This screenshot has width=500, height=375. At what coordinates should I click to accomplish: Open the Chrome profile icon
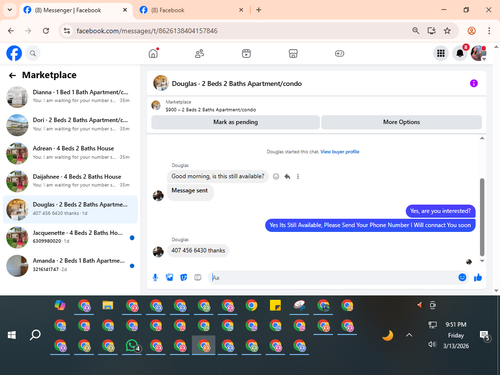coord(471,31)
